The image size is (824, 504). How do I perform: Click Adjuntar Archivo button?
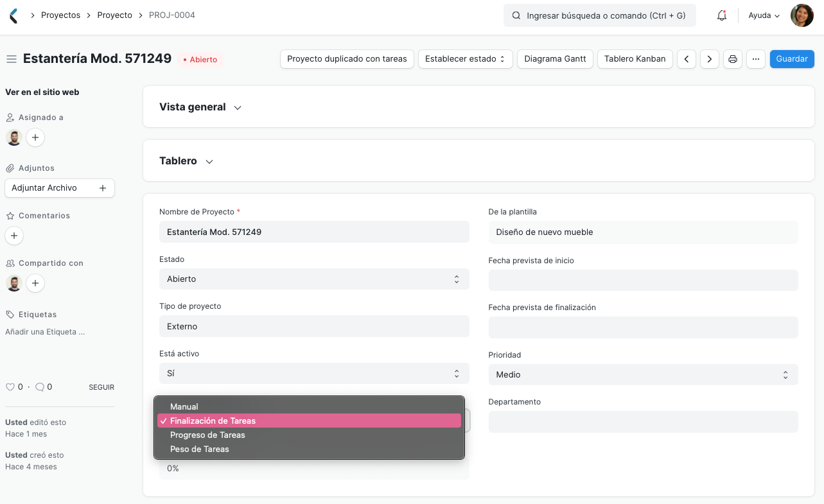[60, 188]
